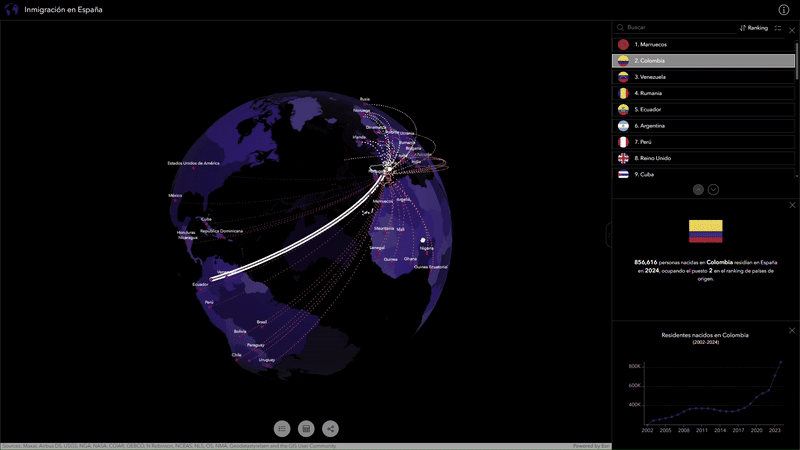Select 6. Argentina in the ranking
This screenshot has height=450, width=800.
(703, 126)
